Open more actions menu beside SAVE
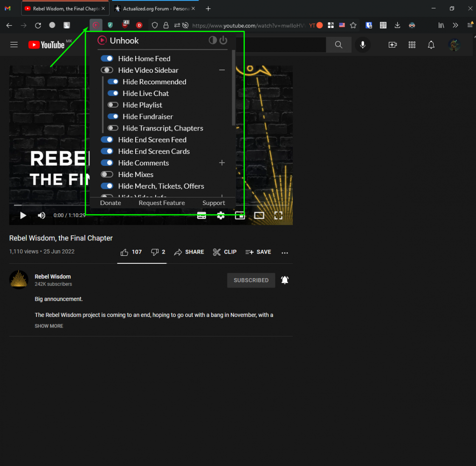Screen dimensions: 476x466 (285, 252)
